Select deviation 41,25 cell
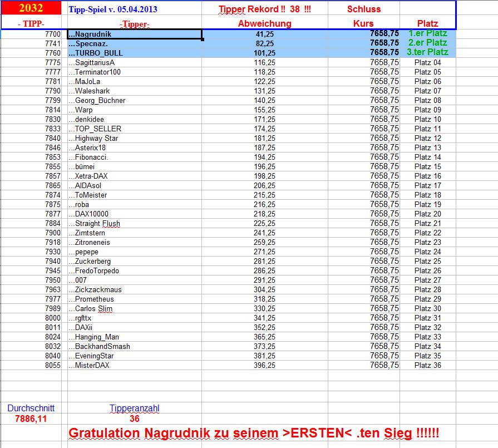The height and width of the screenshot is (448, 498). (264, 35)
